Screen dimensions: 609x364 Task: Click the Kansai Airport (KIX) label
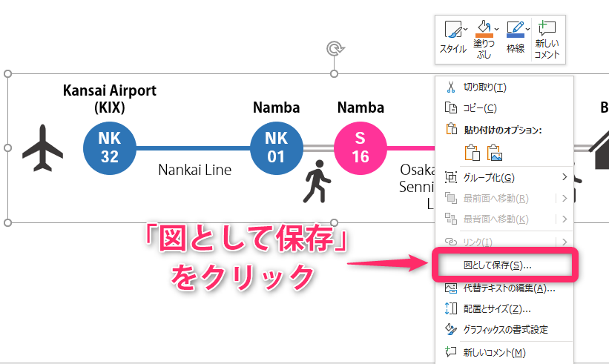point(110,99)
